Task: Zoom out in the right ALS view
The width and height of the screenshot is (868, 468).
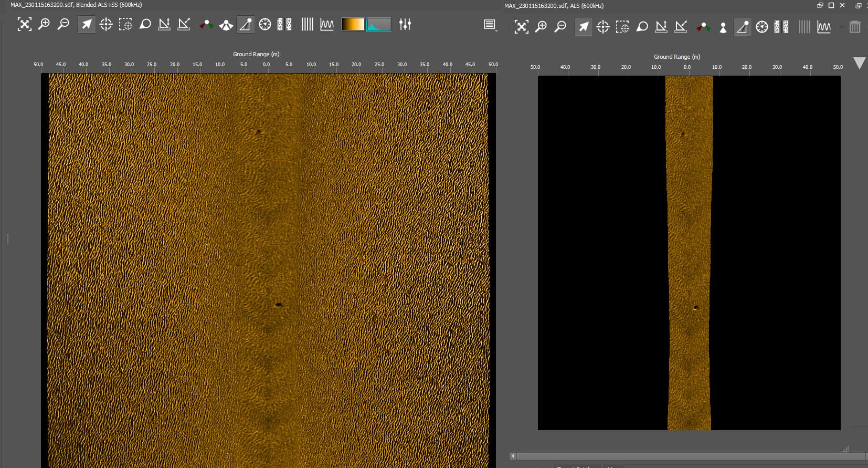Action: coord(560,27)
